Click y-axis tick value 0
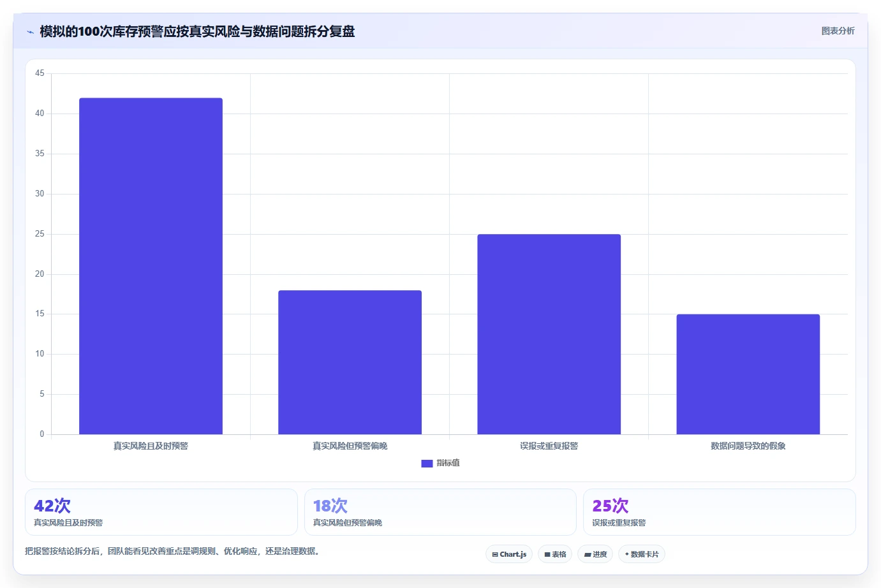The image size is (881, 588). (42, 434)
